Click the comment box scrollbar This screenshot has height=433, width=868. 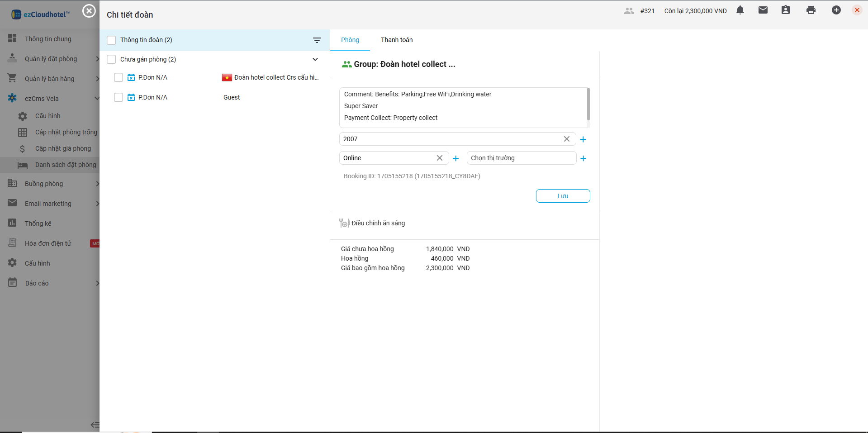point(588,104)
